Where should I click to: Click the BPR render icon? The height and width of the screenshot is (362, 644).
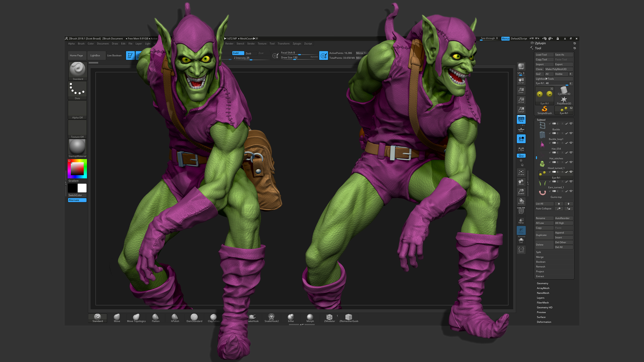(521, 66)
